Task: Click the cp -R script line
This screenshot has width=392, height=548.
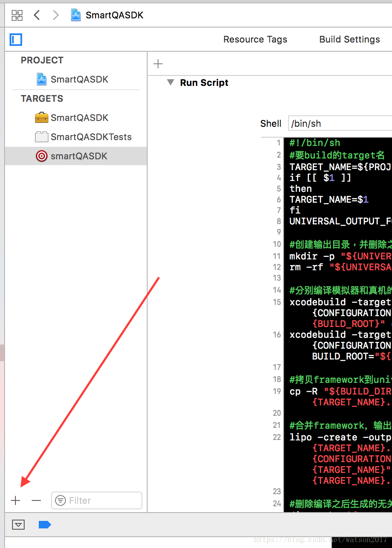Action: 340,391
